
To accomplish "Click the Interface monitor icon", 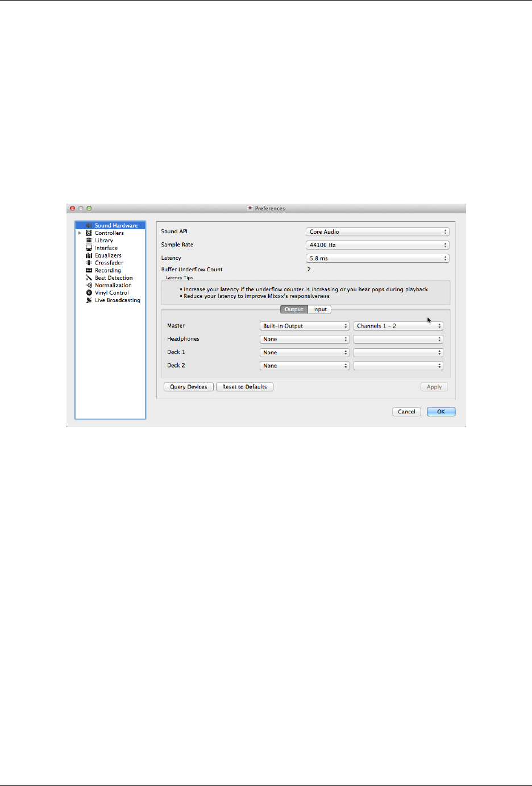I will (89, 248).
